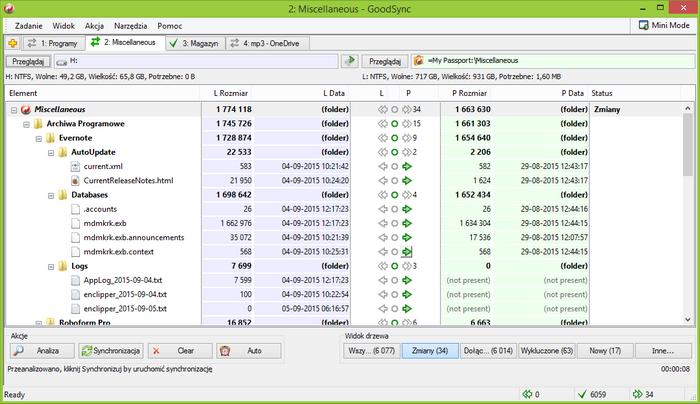Click the vertical scrollbar down arrow
The width and height of the screenshot is (700, 404).
[687, 319]
